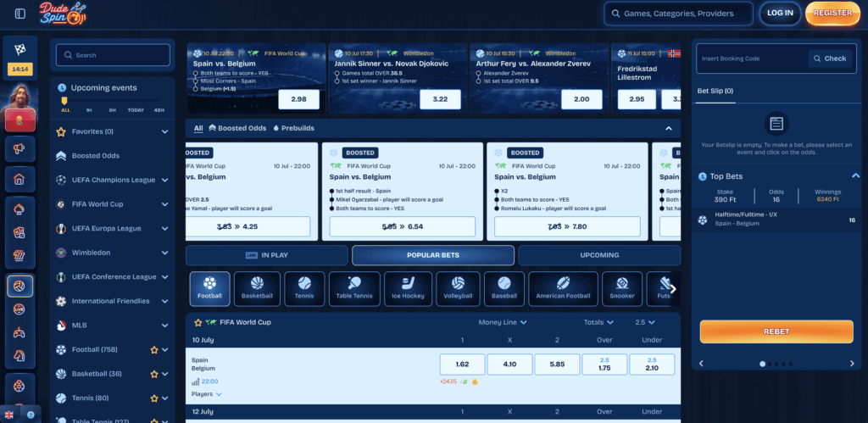Open promotions megaphone icon in left rail
868x423 pixels.
click(19, 149)
